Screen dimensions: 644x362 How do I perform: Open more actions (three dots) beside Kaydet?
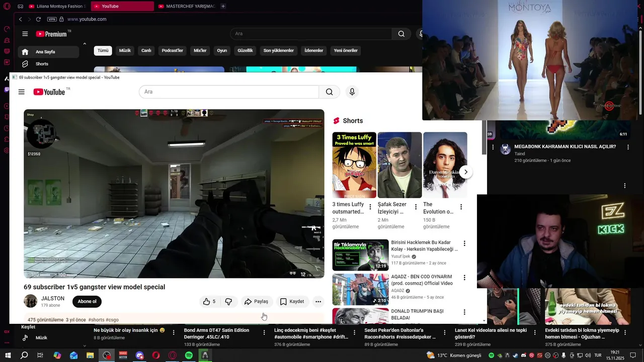coord(318,302)
